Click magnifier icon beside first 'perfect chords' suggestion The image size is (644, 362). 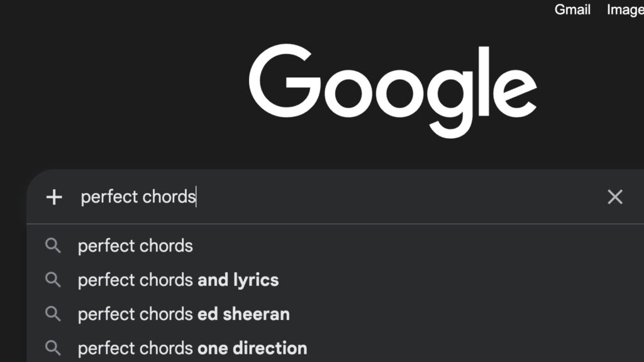click(53, 246)
